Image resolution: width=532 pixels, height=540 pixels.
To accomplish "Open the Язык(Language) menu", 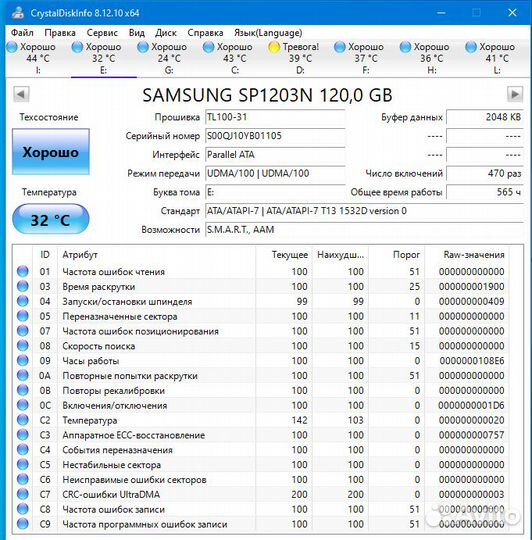I will pyautogui.click(x=268, y=33).
